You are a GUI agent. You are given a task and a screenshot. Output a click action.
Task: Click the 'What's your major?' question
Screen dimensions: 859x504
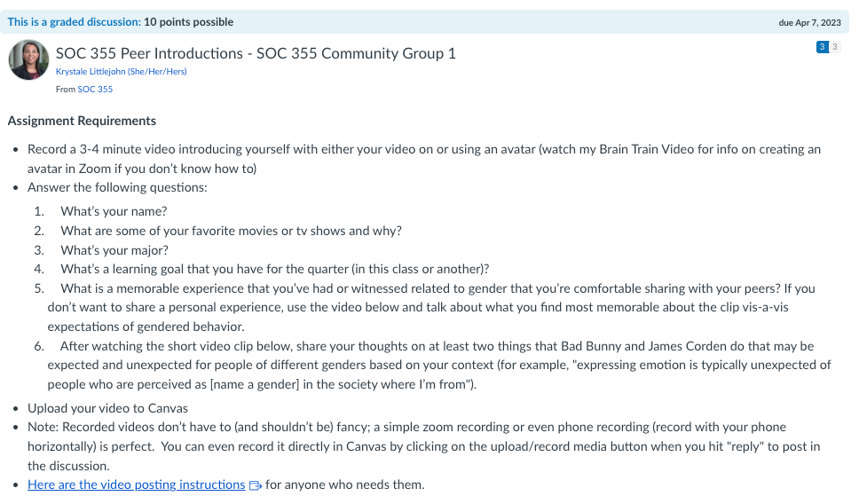coord(114,250)
